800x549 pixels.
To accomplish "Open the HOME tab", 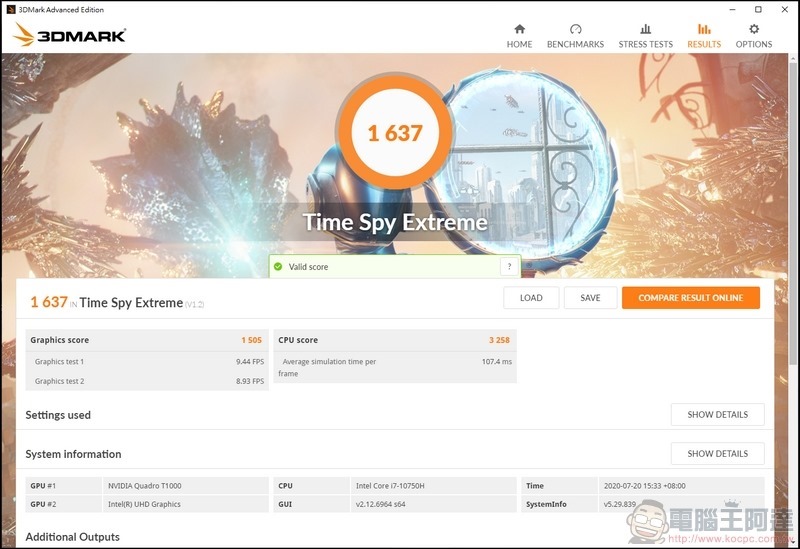I will (x=519, y=36).
